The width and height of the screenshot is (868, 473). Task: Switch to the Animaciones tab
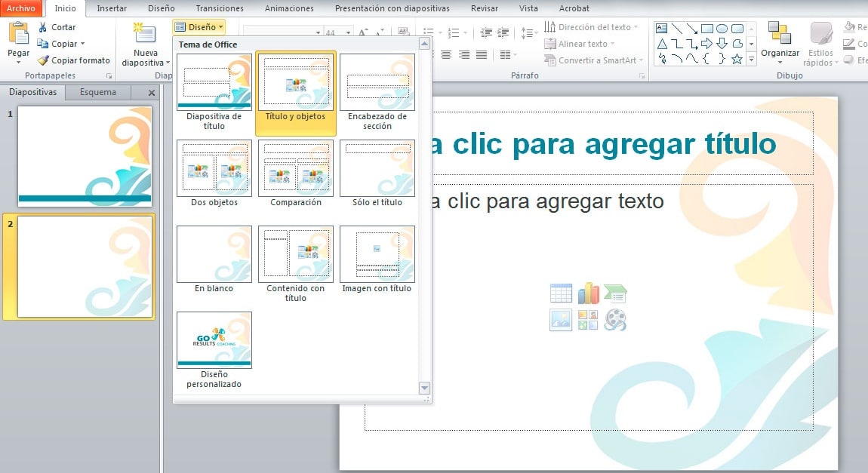[x=289, y=8]
